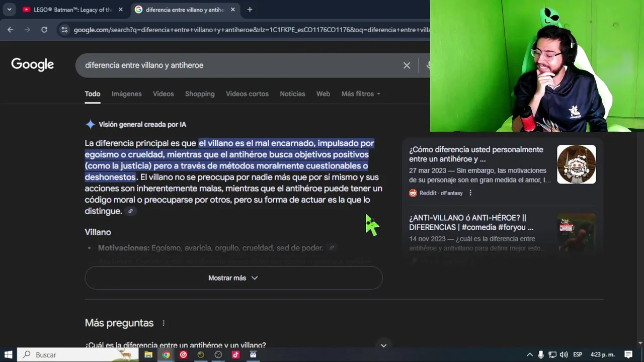Click the 'Villano' subheading

pyautogui.click(x=98, y=232)
